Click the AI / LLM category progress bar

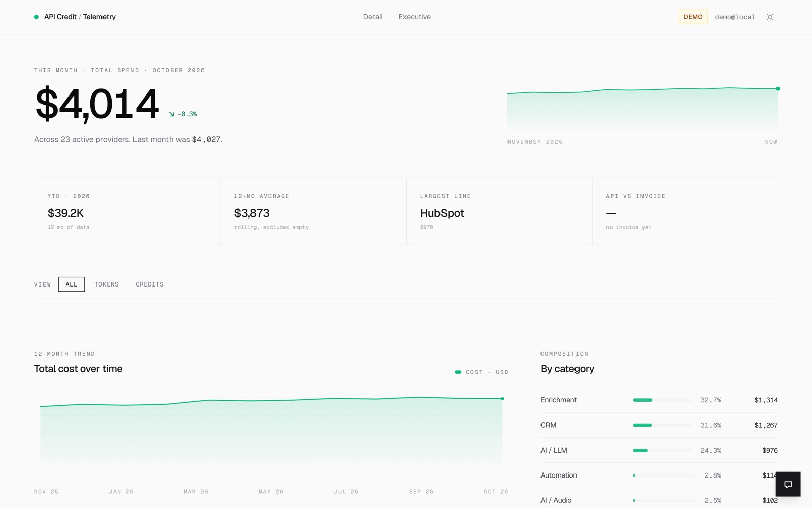662,450
